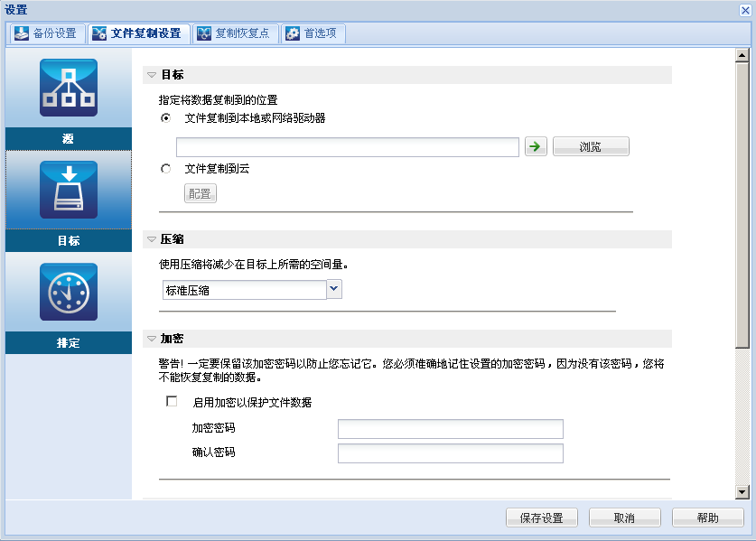
Task: Click the 源 sidebar label
Action: (x=69, y=139)
